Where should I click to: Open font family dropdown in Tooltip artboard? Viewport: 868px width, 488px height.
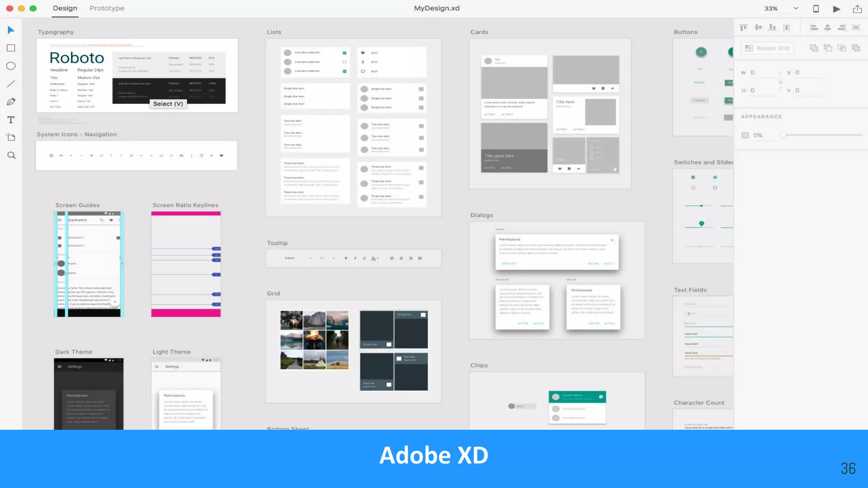point(311,258)
